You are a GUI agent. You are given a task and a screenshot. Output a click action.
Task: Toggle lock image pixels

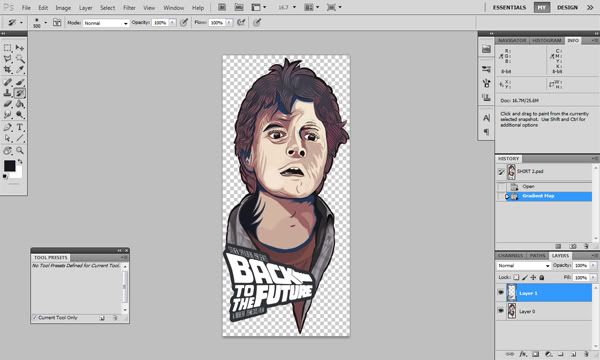coord(525,277)
